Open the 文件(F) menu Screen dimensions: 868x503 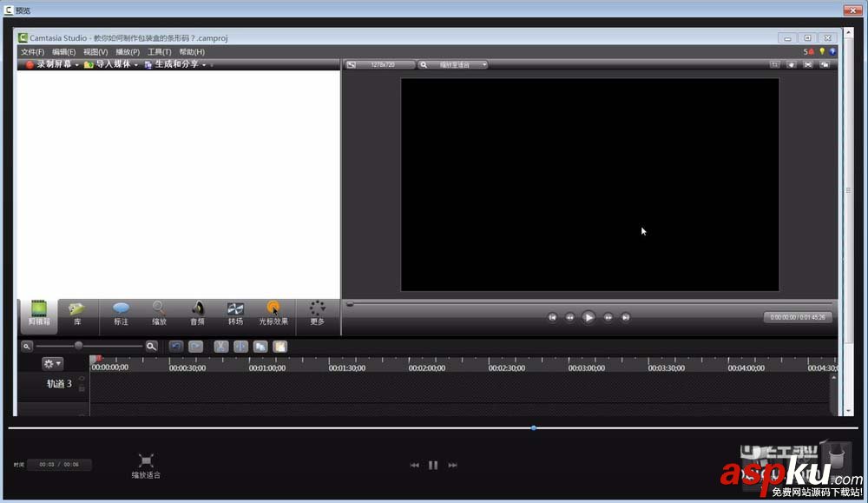[33, 52]
